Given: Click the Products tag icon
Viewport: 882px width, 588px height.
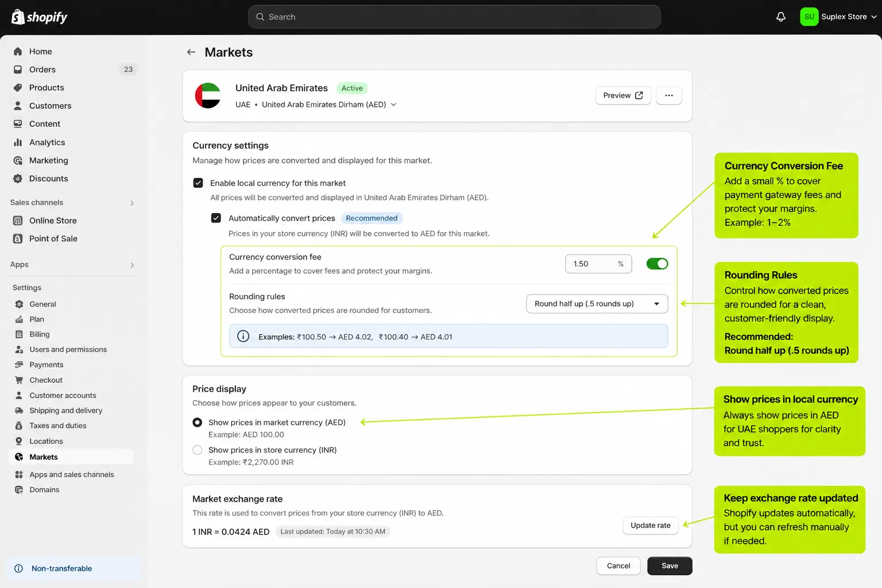Looking at the screenshot, I should click(x=18, y=88).
